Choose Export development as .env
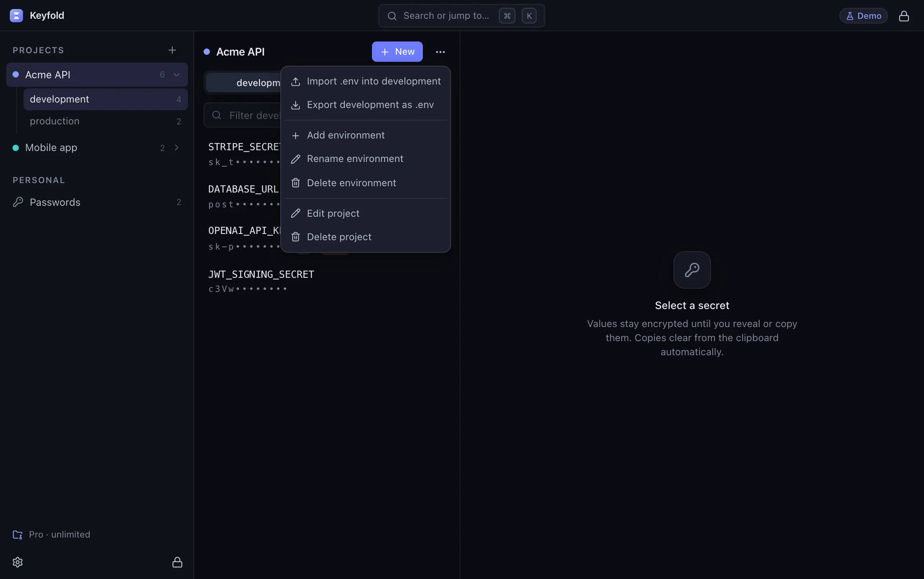Image resolution: width=924 pixels, height=579 pixels. (366, 105)
